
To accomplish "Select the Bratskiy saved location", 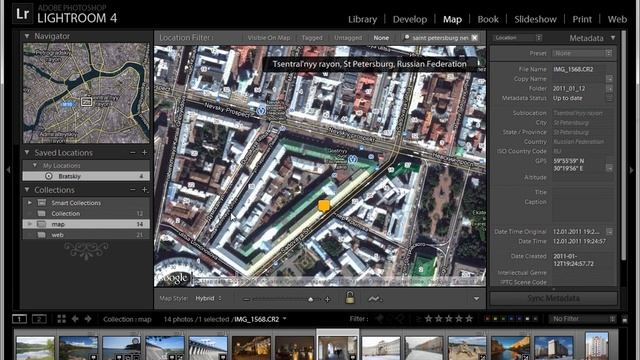I will (x=86, y=176).
